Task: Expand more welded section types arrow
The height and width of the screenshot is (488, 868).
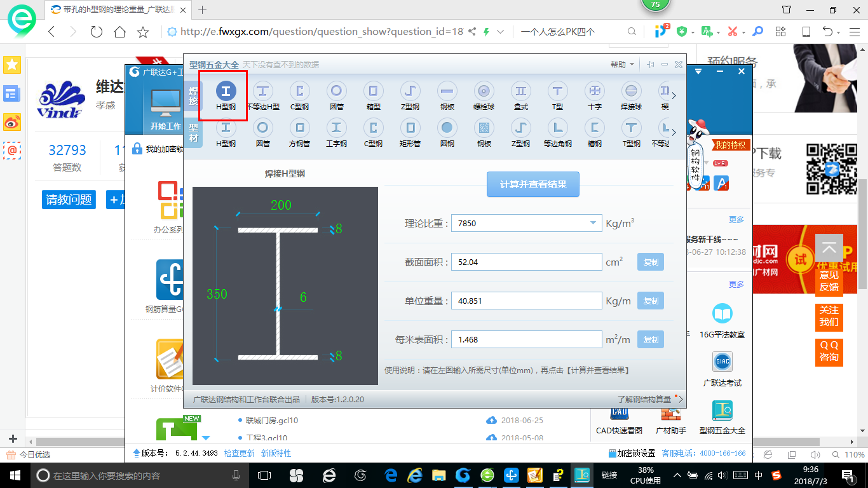Action: tap(674, 96)
